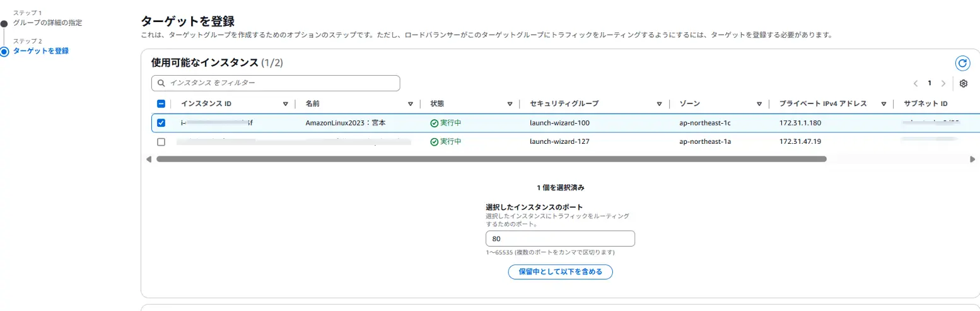
Task: Click 1 個を選択済み selection text
Action: [x=560, y=187]
